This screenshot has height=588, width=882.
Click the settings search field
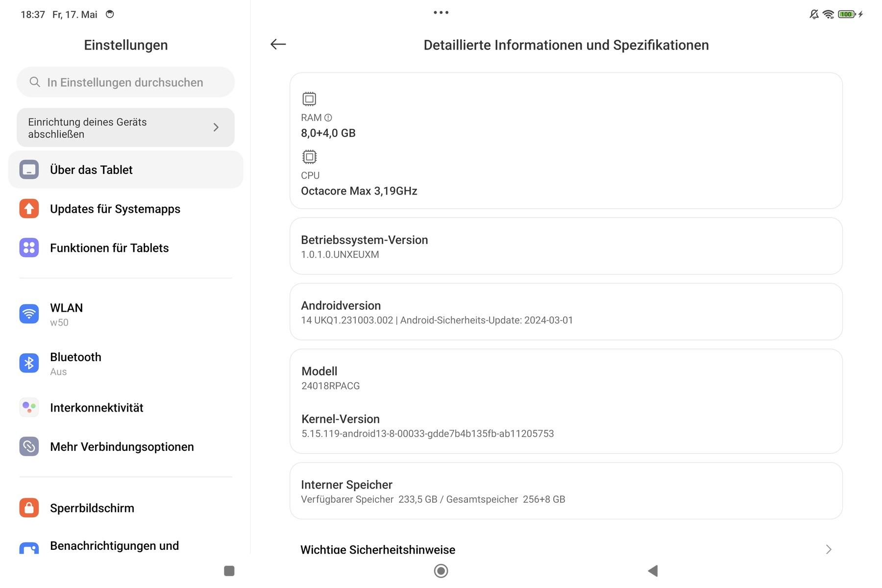125,82
